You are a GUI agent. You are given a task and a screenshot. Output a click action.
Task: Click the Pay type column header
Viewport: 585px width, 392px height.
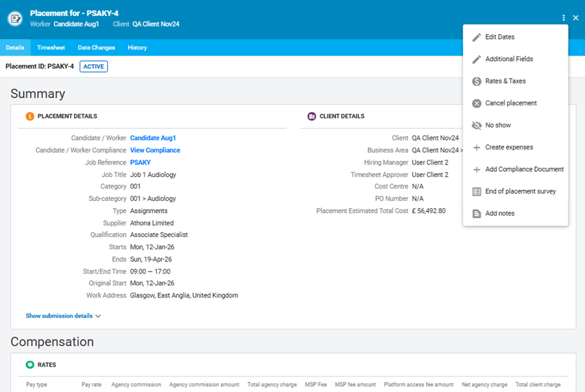[x=36, y=384]
